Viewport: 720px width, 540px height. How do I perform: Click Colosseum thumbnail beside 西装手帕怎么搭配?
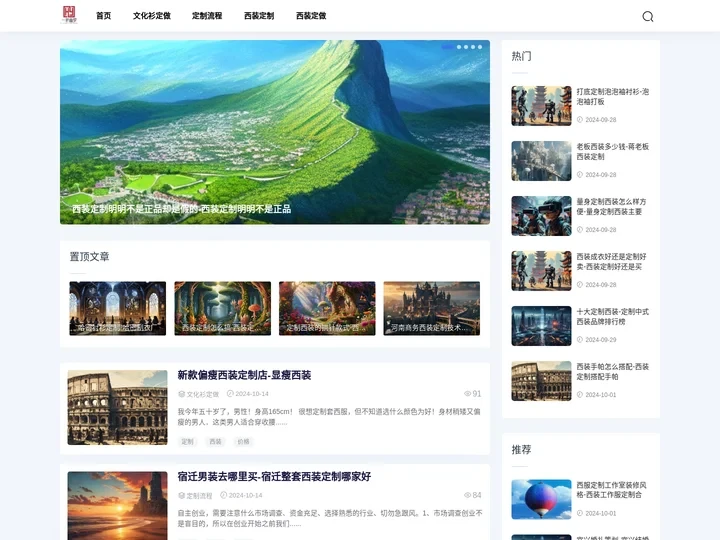point(541,381)
